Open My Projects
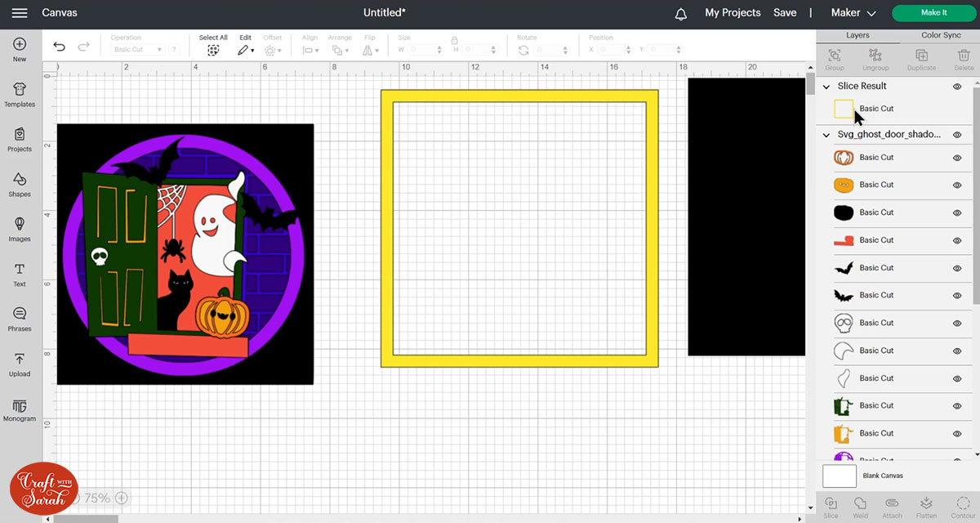The width and height of the screenshot is (980, 523). pos(733,13)
